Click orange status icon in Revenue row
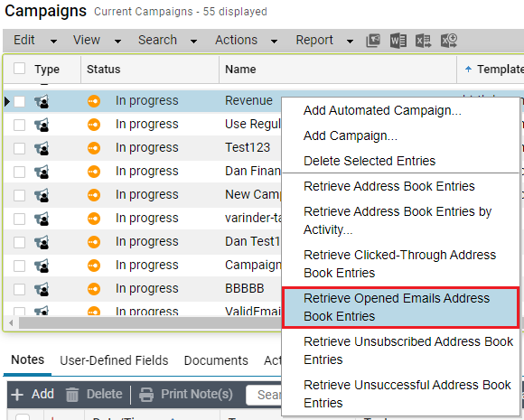This screenshot has height=420, width=524. coord(94,101)
